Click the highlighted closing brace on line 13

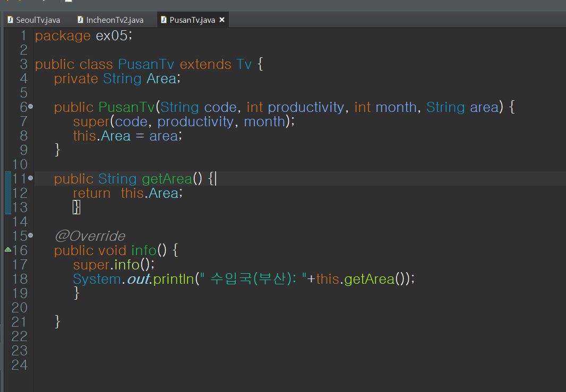pos(76,207)
